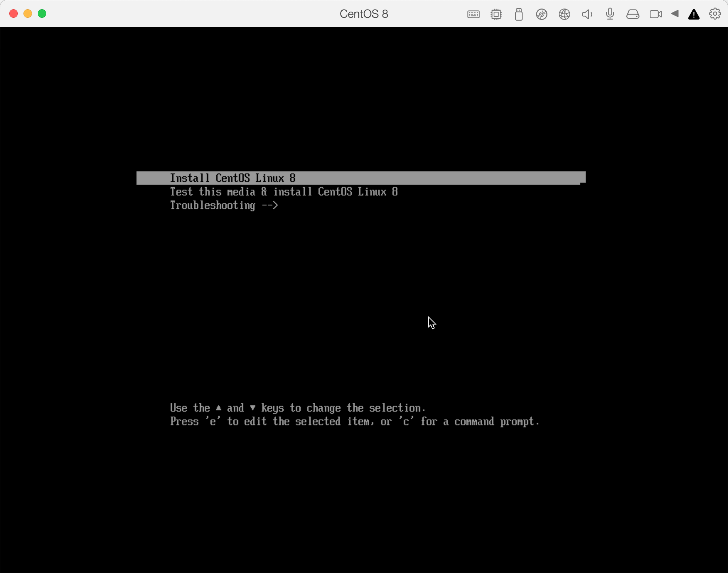Open the network globe icon
The image size is (728, 573).
(x=564, y=14)
